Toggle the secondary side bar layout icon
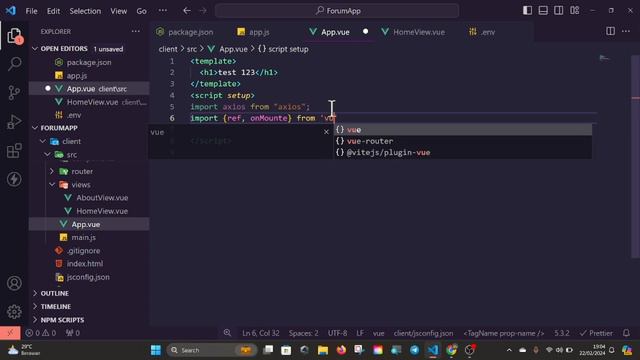Screen dimensions: 640x360 click(x=559, y=11)
